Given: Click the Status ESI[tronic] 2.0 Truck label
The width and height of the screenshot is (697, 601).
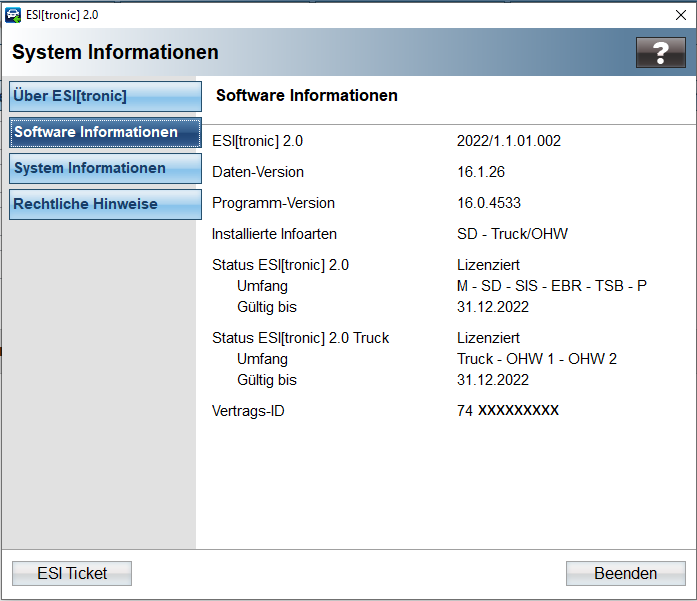Looking at the screenshot, I should (x=300, y=338).
